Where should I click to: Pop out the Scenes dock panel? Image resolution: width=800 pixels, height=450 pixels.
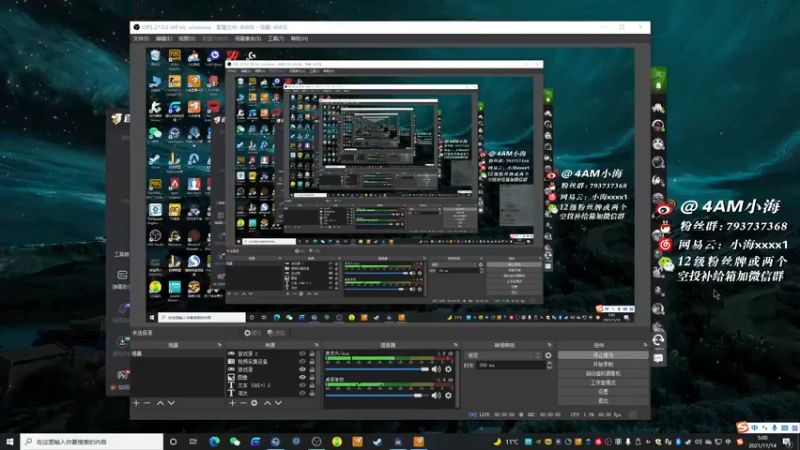(x=220, y=345)
